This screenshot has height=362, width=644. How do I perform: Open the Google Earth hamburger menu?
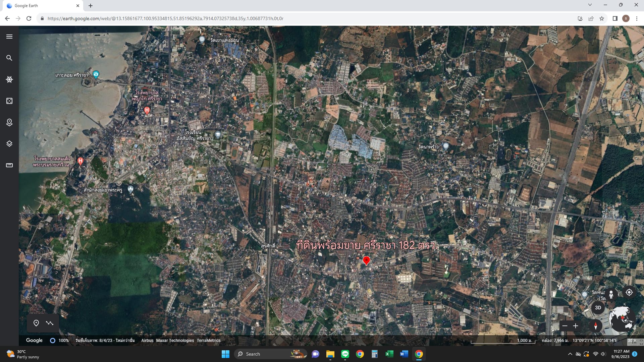[x=9, y=37]
